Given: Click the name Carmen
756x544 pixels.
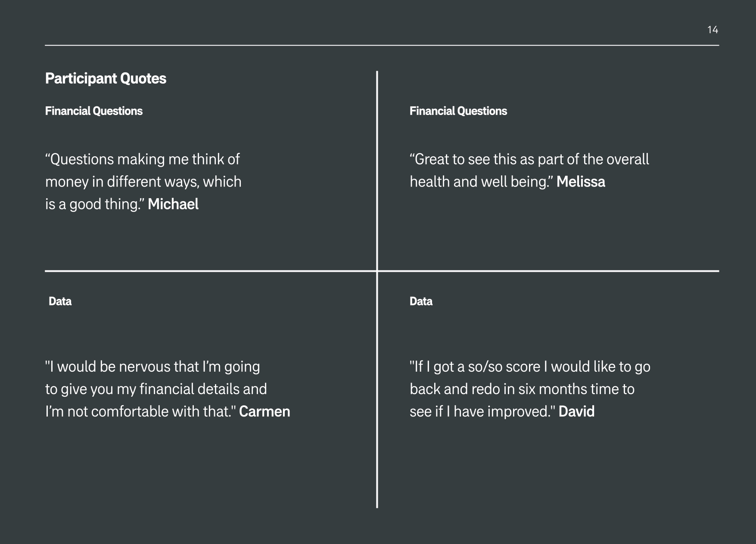Looking at the screenshot, I should tap(264, 412).
